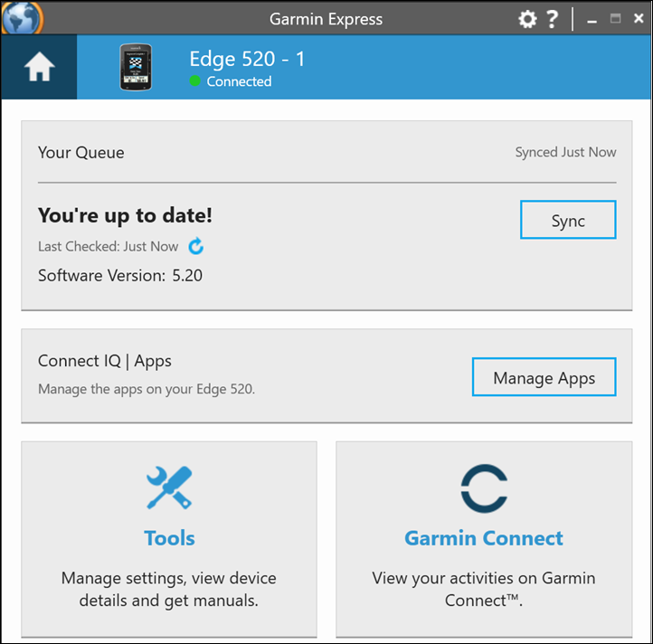The height and width of the screenshot is (644, 653).
Task: Open Manage Apps for Connect IQ
Action: pos(544,377)
